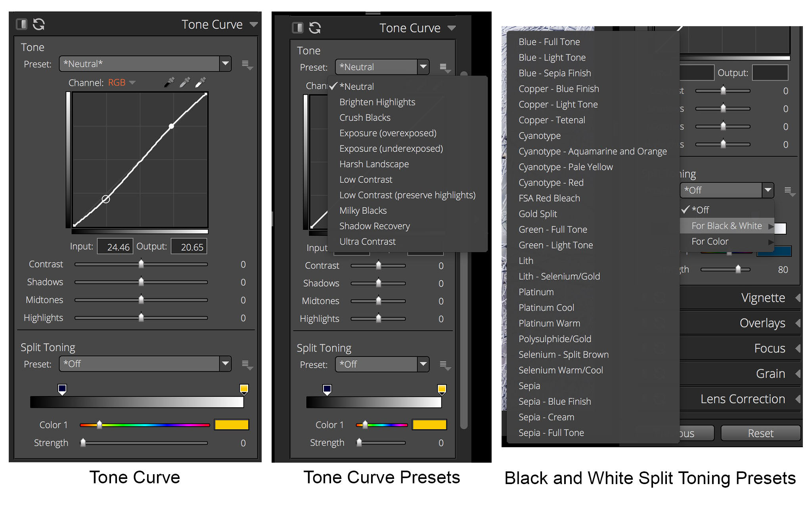Choose Low Contrast (preserve highlights) preset

pos(407,195)
